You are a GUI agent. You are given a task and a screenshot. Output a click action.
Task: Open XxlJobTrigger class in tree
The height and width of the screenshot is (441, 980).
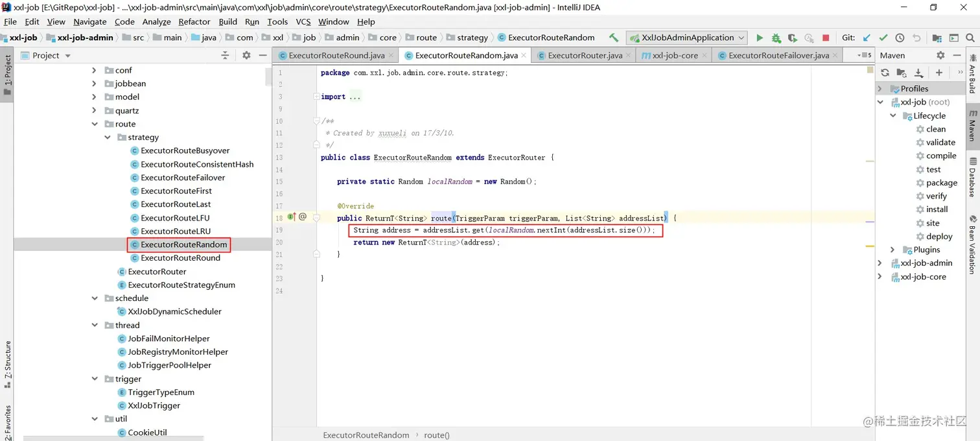tap(154, 405)
